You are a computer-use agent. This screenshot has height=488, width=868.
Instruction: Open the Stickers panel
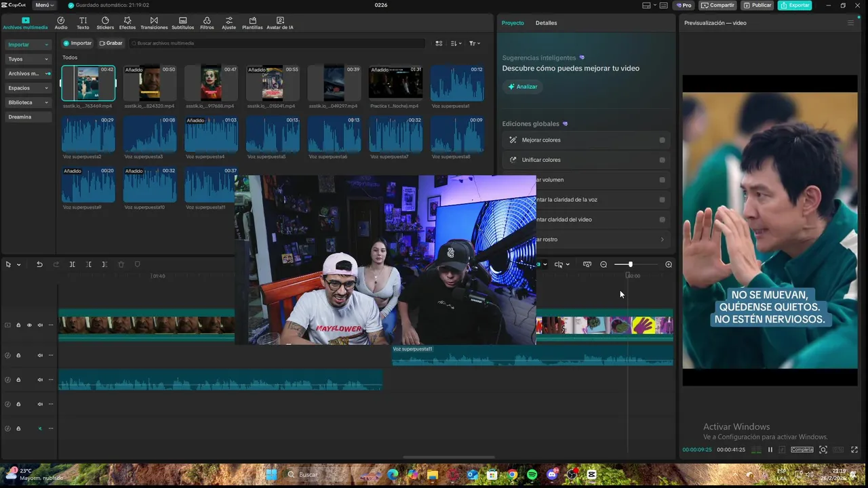(105, 23)
